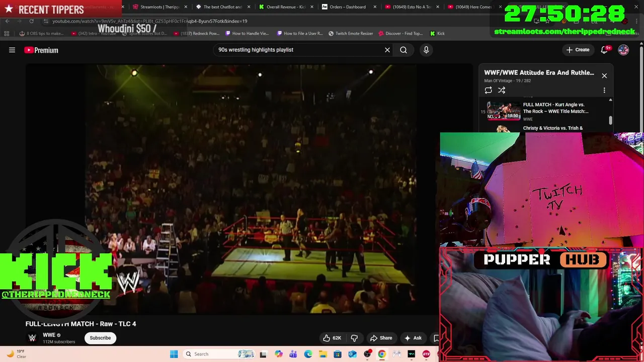The image size is (644, 362).
Task: Like the video (62K)
Action: pos(332,338)
